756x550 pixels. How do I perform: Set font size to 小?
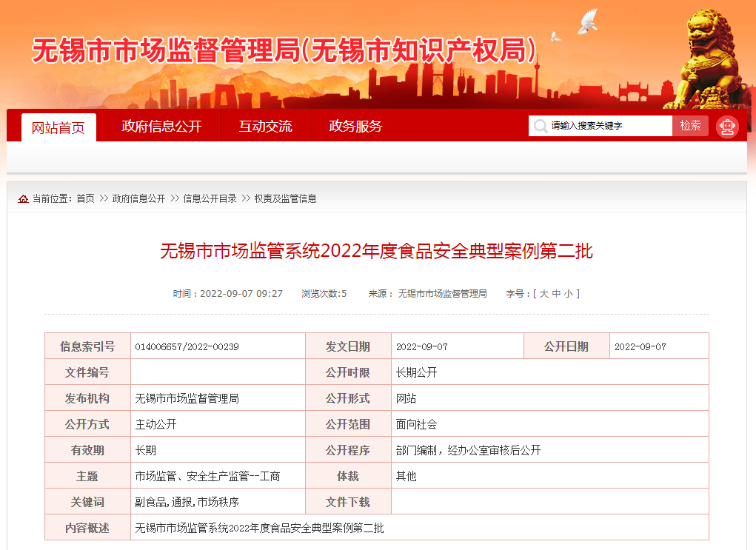point(569,294)
